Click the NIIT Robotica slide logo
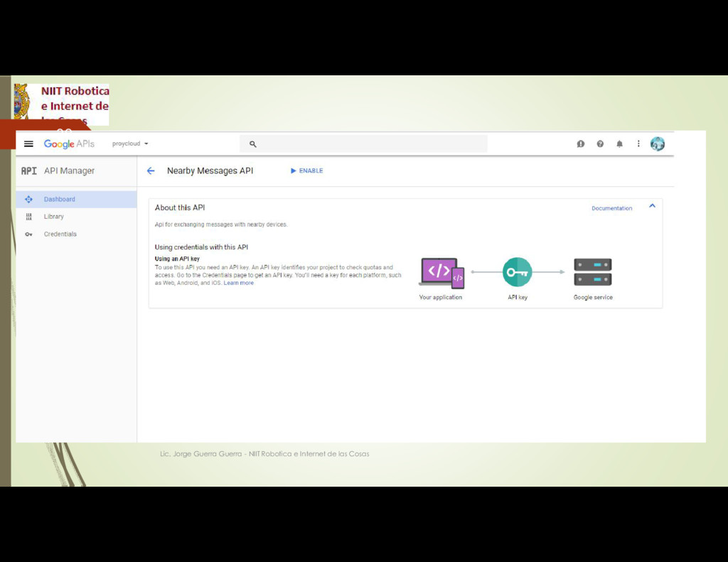Image resolution: width=728 pixels, height=562 pixels. pyautogui.click(x=62, y=104)
